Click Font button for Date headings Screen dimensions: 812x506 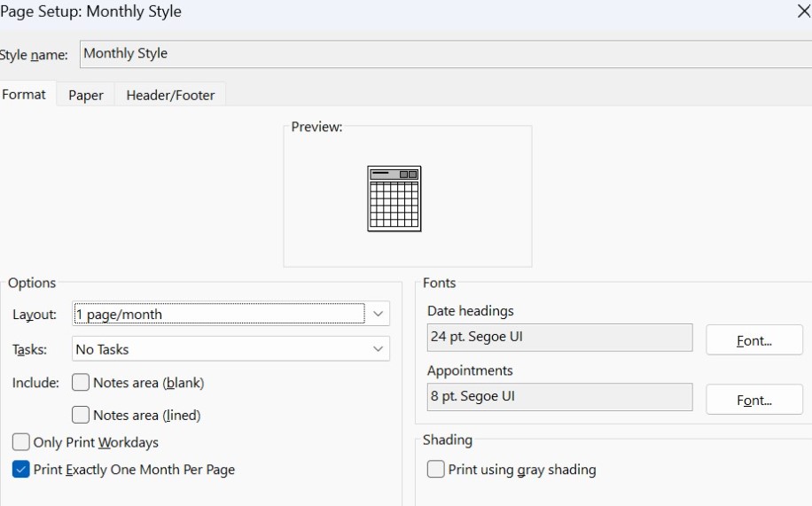coord(754,340)
